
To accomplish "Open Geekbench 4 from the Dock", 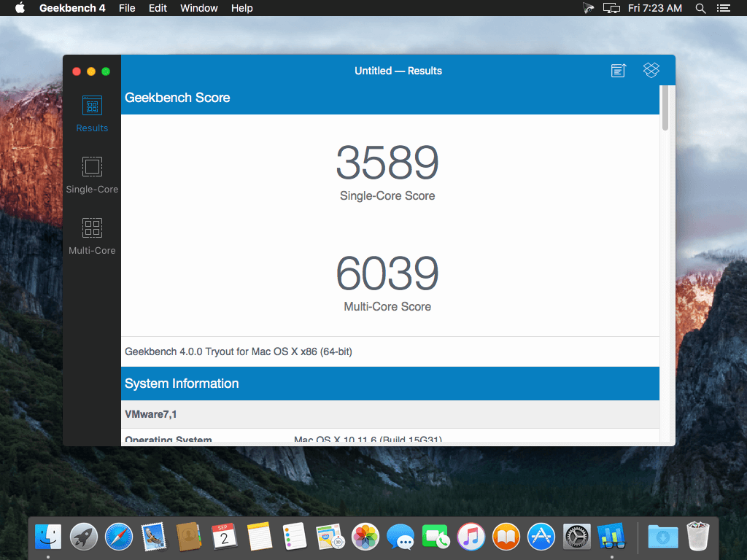I will pos(611,537).
